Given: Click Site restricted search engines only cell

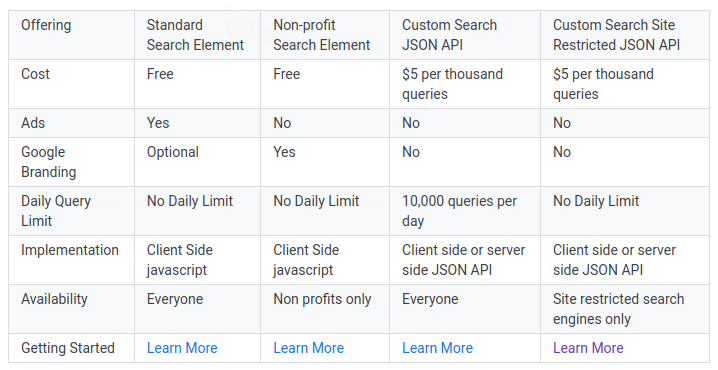Looking at the screenshot, I should tap(625, 309).
